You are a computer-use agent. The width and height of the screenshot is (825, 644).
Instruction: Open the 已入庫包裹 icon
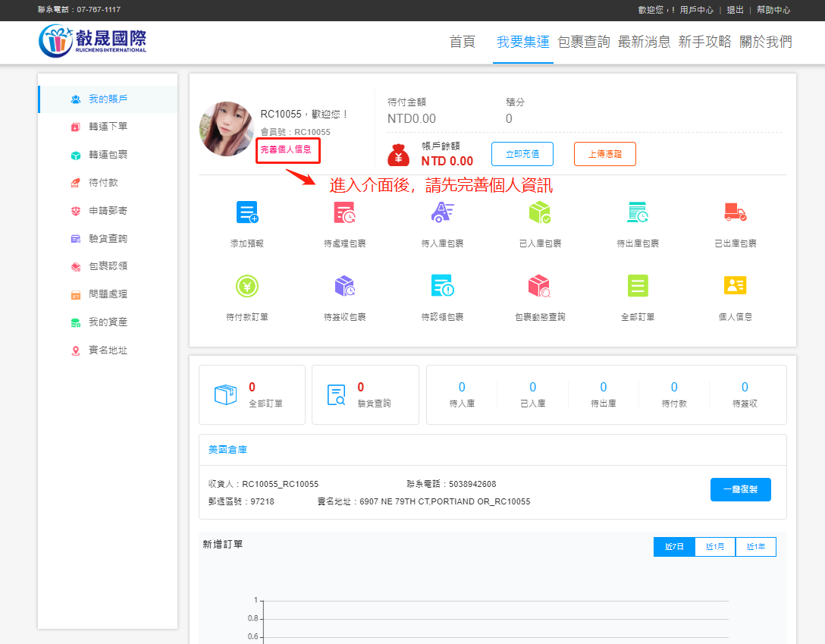click(540, 213)
